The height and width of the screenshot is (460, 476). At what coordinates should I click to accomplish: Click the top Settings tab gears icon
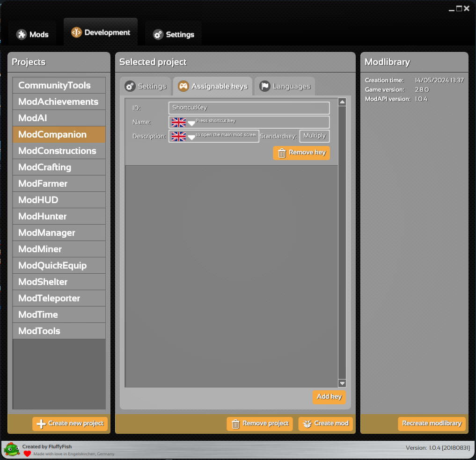(x=158, y=35)
